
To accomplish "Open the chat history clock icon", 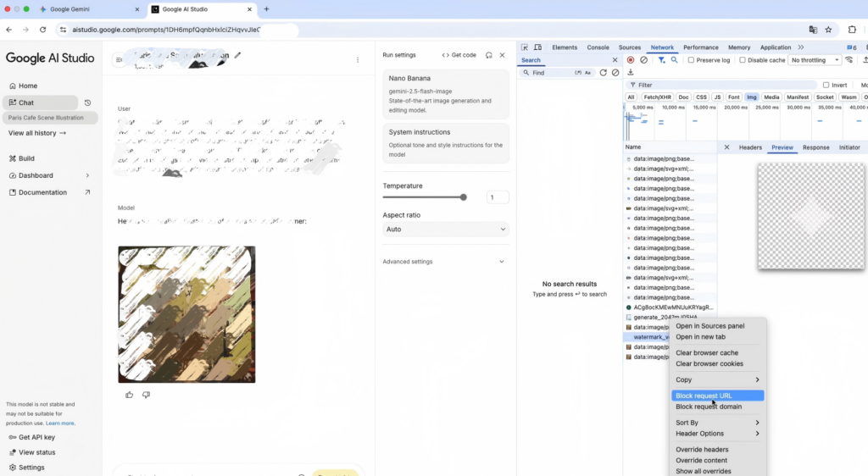I will 87,102.
